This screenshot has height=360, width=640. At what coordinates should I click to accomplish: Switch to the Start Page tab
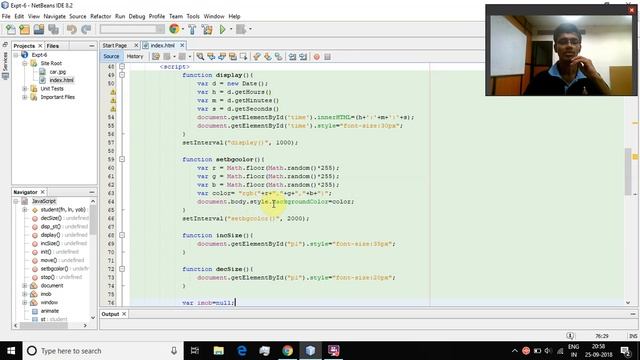click(x=115, y=45)
